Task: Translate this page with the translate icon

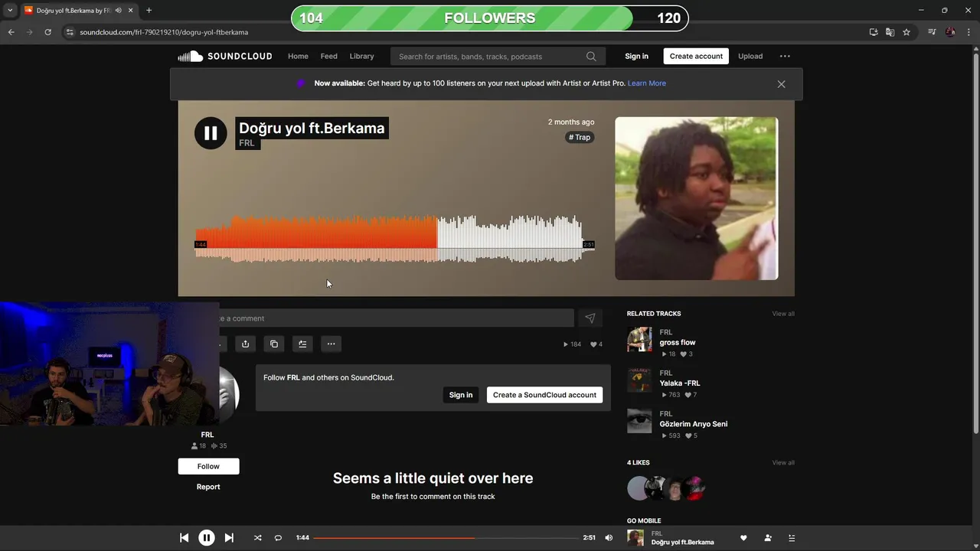Action: pos(890,32)
